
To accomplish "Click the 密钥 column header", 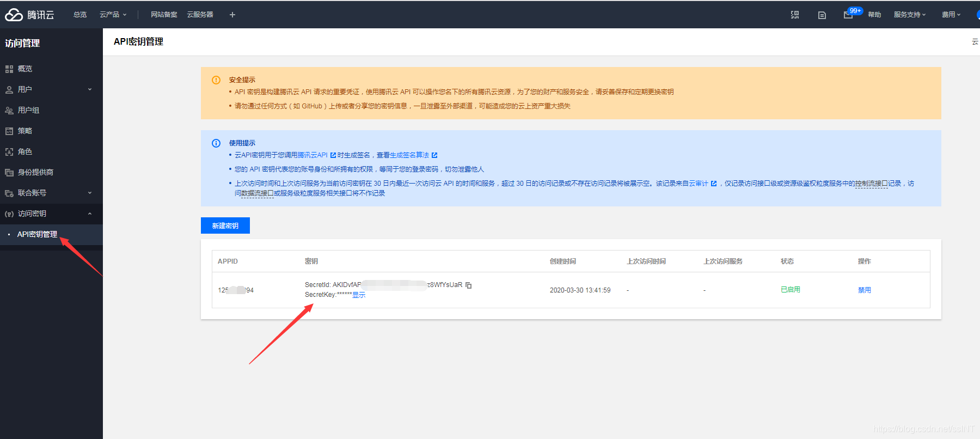I will tap(311, 261).
